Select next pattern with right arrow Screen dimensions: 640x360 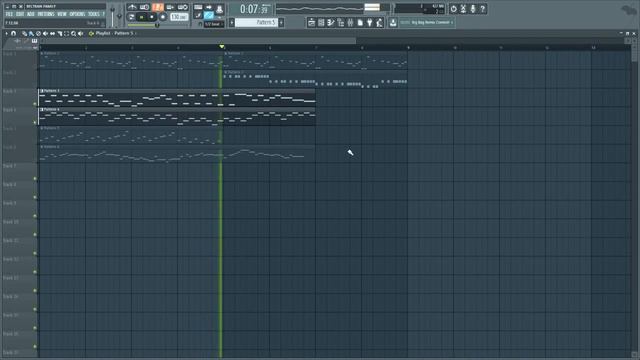281,22
